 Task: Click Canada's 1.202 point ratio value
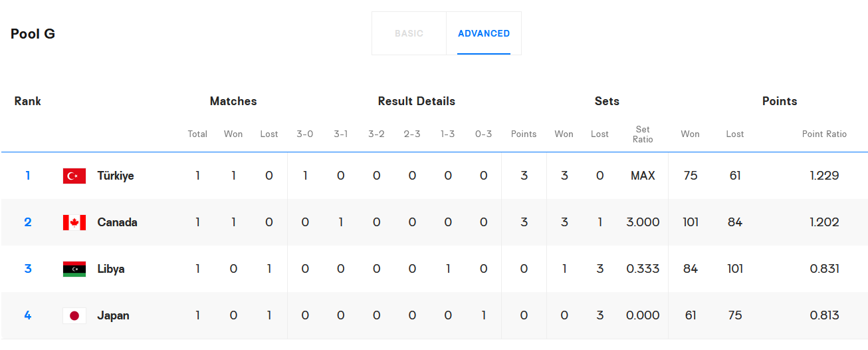[x=824, y=222]
